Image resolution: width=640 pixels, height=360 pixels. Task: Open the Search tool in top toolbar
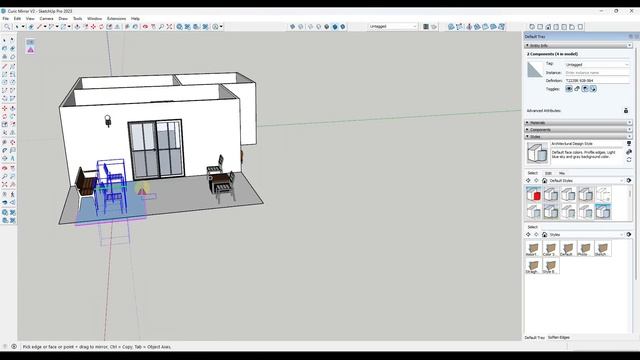pos(7,27)
